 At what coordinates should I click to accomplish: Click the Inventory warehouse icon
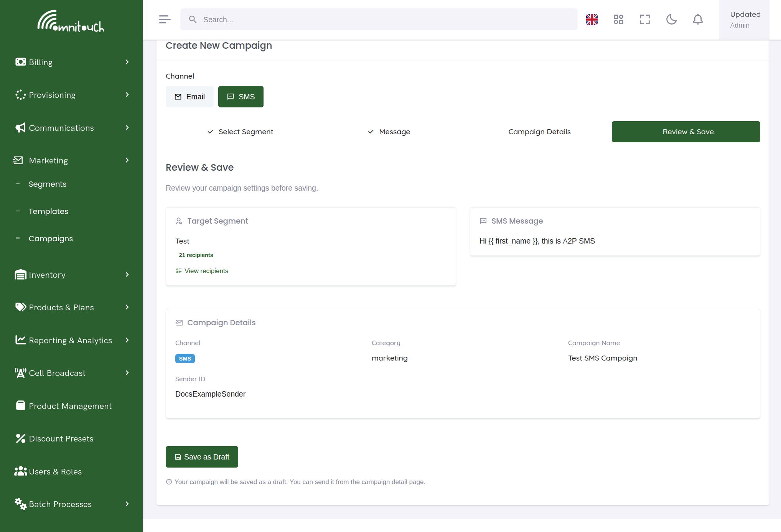tap(21, 275)
